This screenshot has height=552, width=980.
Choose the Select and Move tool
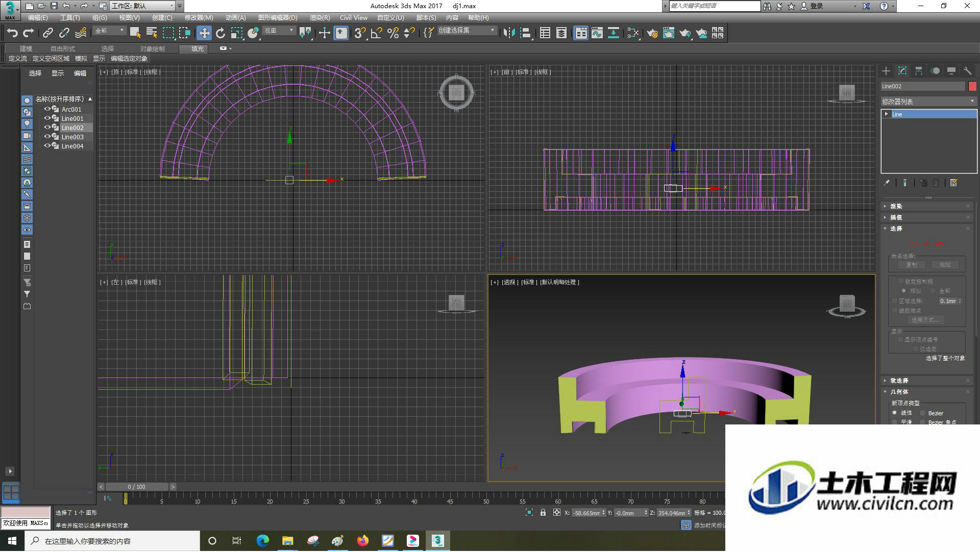pos(204,33)
